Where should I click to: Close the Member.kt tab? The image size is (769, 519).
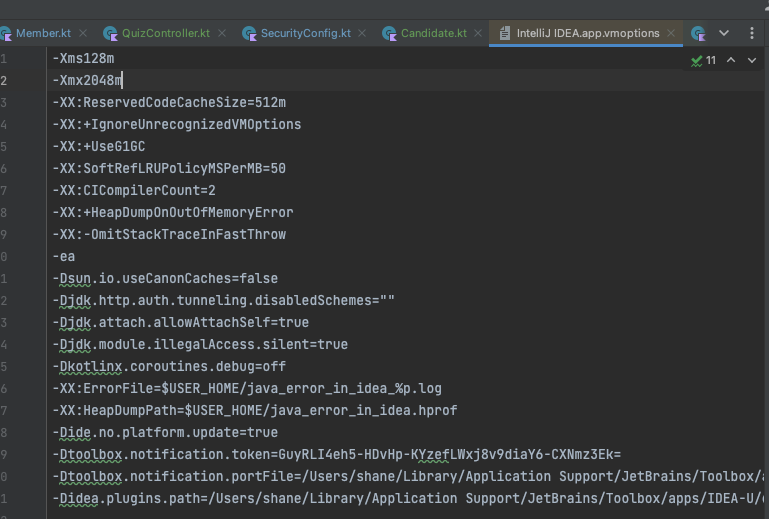tap(83, 33)
